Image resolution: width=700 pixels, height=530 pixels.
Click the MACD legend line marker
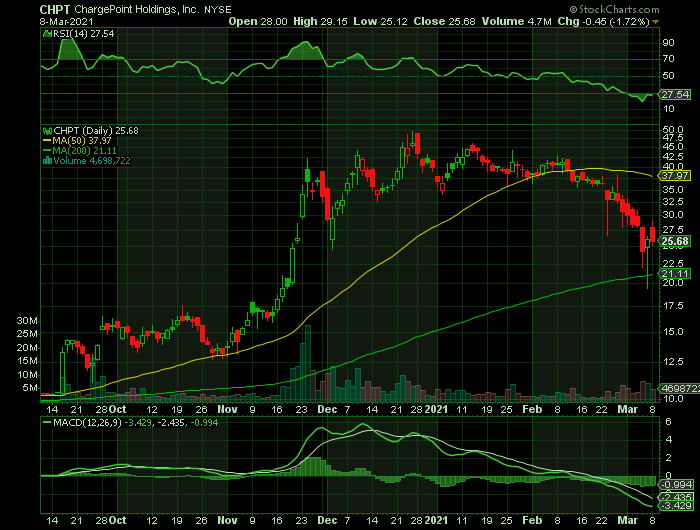[x=45, y=423]
